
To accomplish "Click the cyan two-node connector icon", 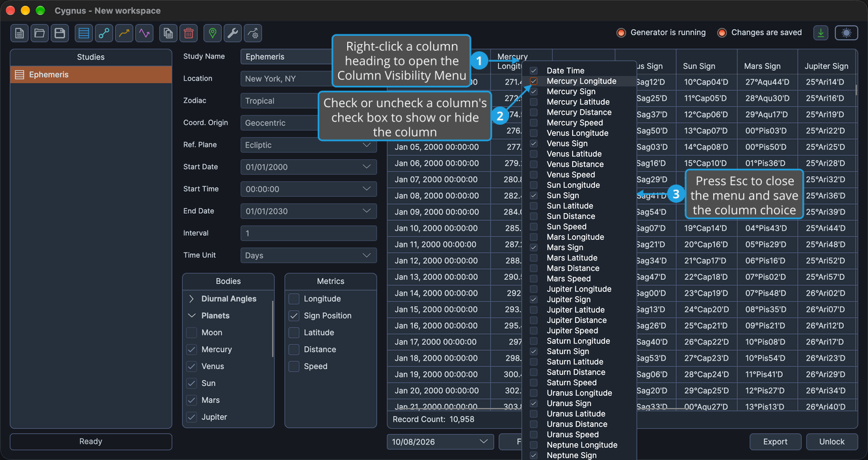I will 103,33.
